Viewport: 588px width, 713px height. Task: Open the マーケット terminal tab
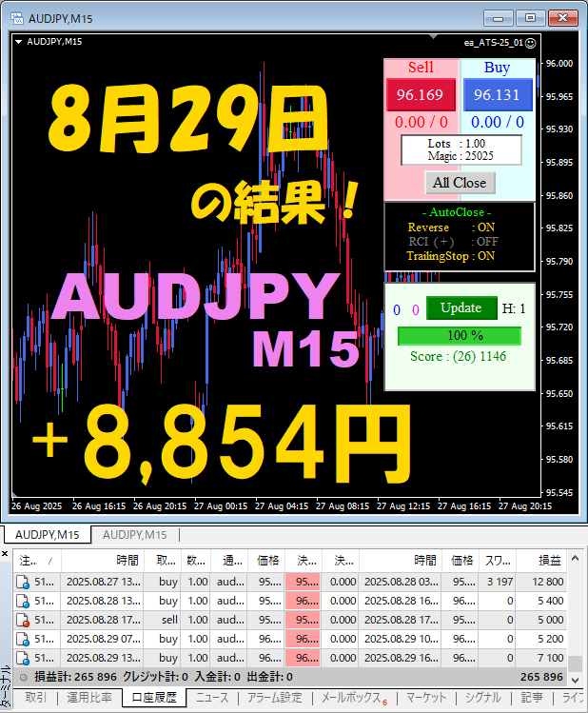pos(426,698)
